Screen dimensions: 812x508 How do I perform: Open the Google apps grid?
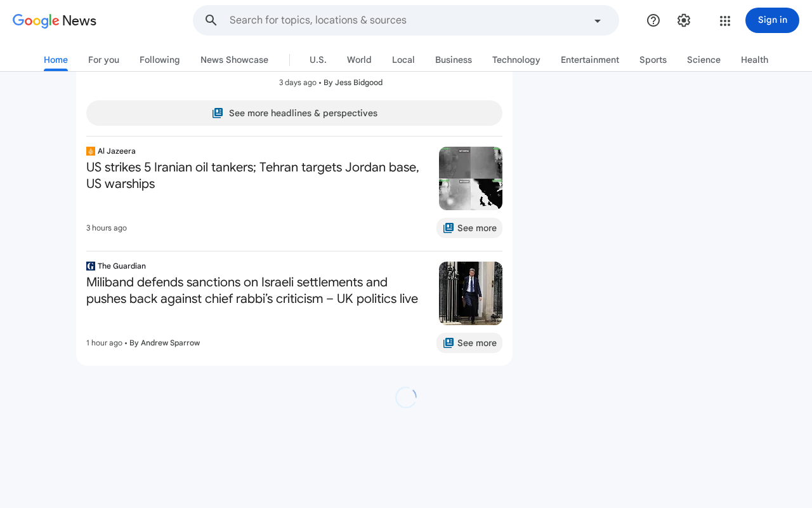click(x=725, y=20)
